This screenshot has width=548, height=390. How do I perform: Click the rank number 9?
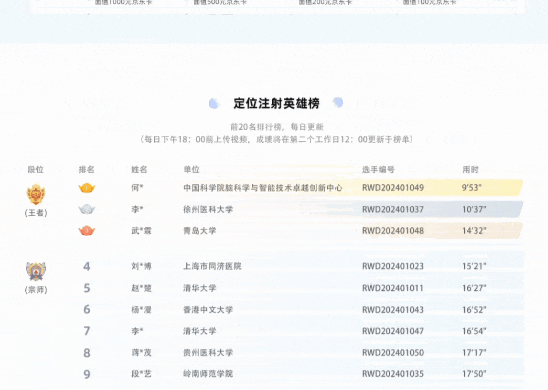tap(87, 374)
